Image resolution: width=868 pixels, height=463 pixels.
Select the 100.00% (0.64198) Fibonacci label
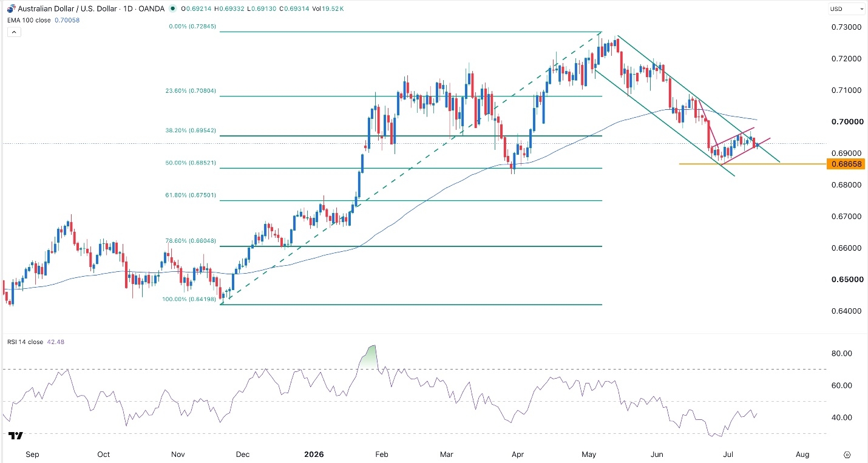pos(189,300)
